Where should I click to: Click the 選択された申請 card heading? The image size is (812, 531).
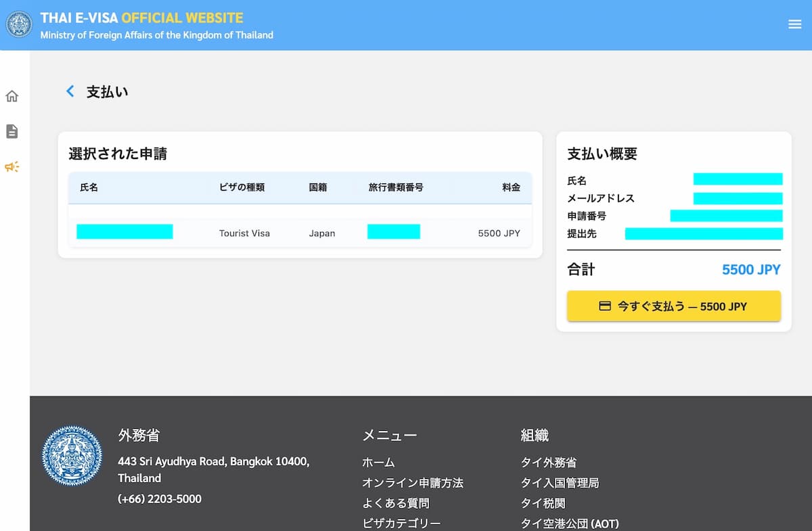[118, 154]
